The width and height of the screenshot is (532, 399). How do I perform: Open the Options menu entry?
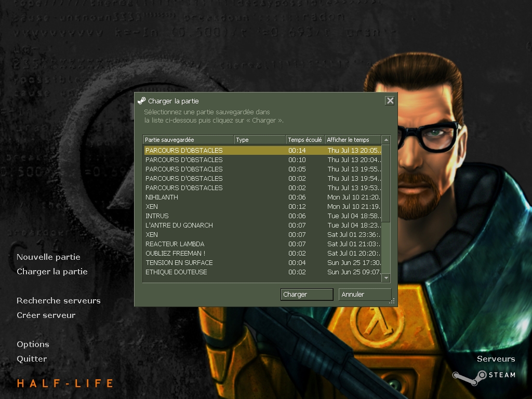(x=33, y=344)
